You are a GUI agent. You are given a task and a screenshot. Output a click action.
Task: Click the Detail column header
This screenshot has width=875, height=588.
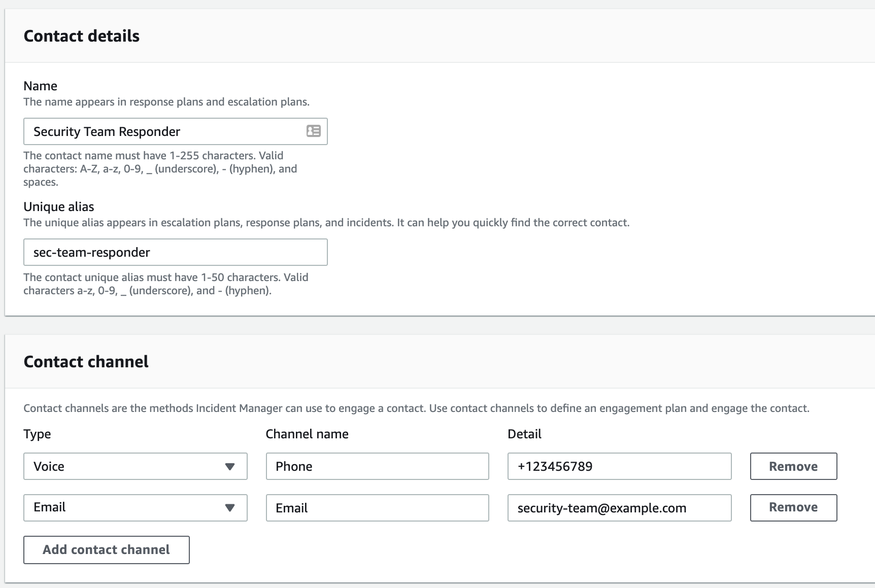pos(524,434)
